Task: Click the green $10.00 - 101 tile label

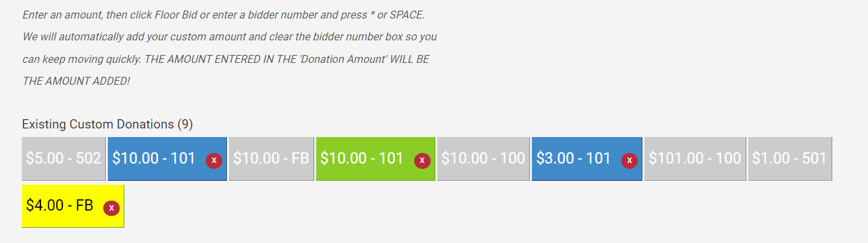Action: tap(362, 158)
